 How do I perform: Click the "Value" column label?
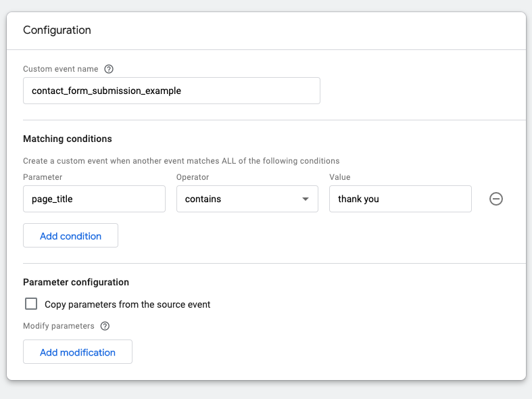click(340, 177)
